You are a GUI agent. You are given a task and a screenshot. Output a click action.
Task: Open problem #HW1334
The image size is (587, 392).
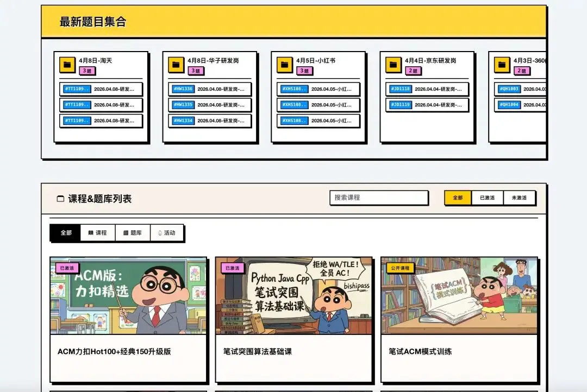tap(210, 121)
